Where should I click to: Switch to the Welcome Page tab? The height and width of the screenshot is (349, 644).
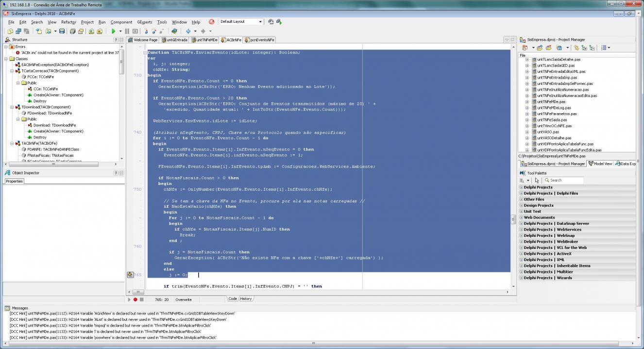pyautogui.click(x=143, y=40)
